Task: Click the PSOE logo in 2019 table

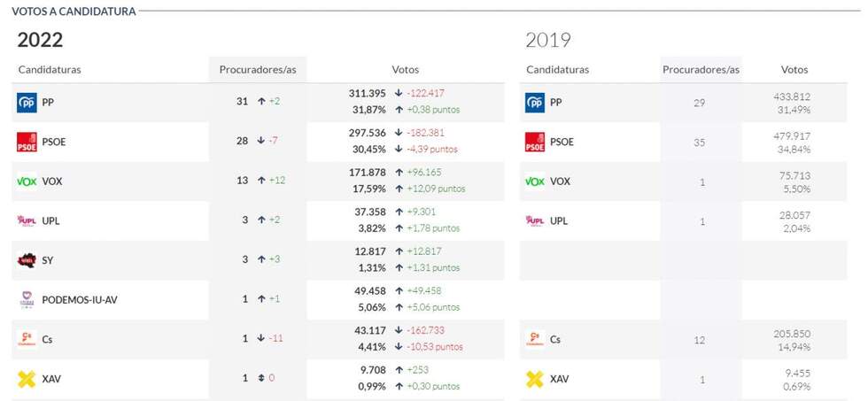Action: coord(535,143)
